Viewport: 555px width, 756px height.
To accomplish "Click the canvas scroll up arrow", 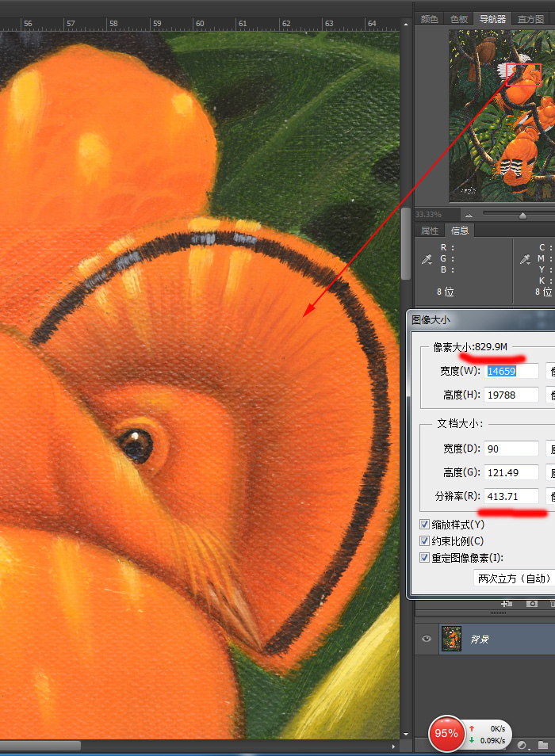I will [x=405, y=24].
